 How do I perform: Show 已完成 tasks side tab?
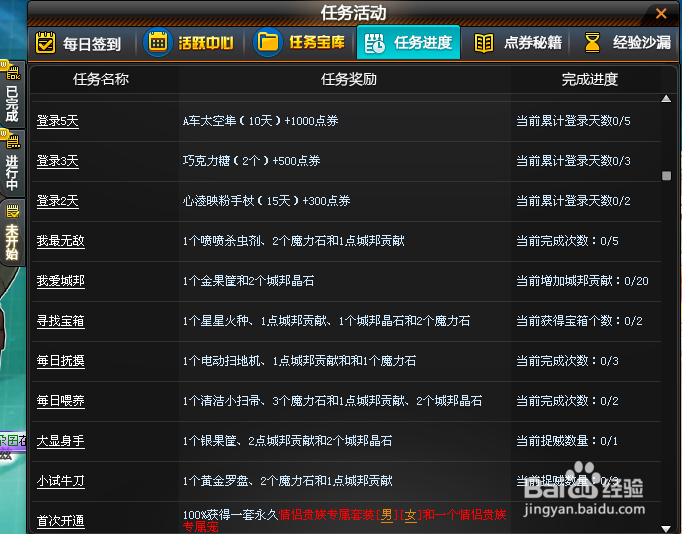[x=12, y=94]
